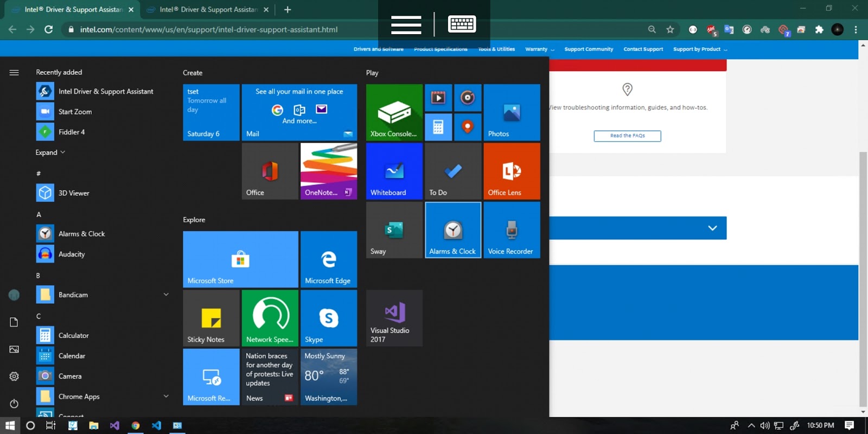
Task: Open Pictures from the Start sidebar
Action: point(14,349)
